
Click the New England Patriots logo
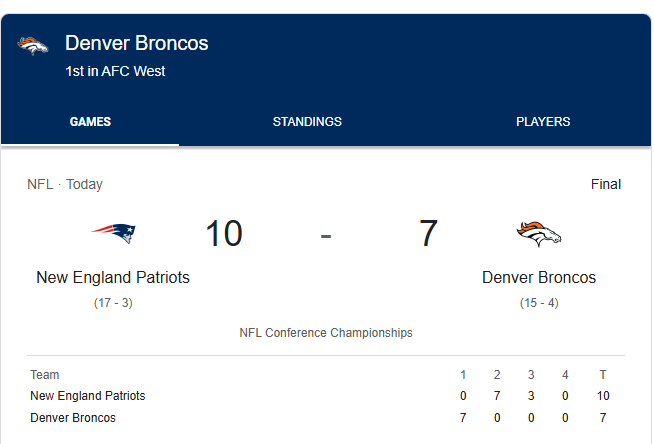113,233
